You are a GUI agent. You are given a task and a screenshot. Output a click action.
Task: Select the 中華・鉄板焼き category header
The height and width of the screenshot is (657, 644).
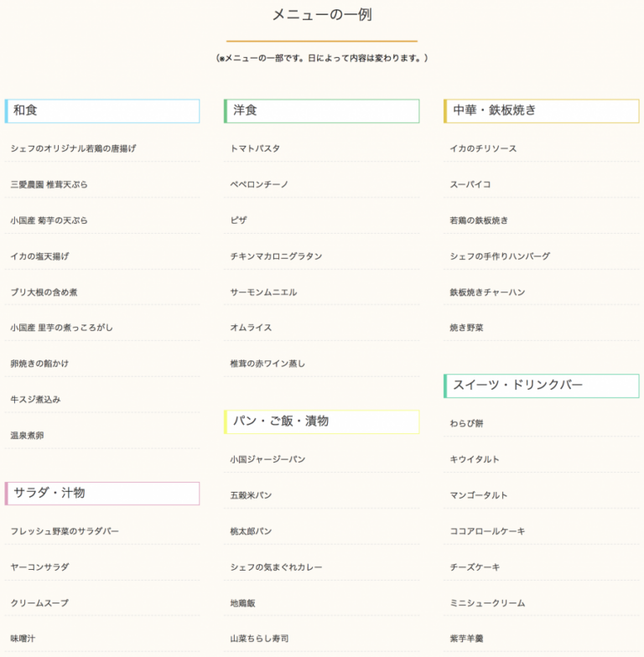pyautogui.click(x=494, y=111)
